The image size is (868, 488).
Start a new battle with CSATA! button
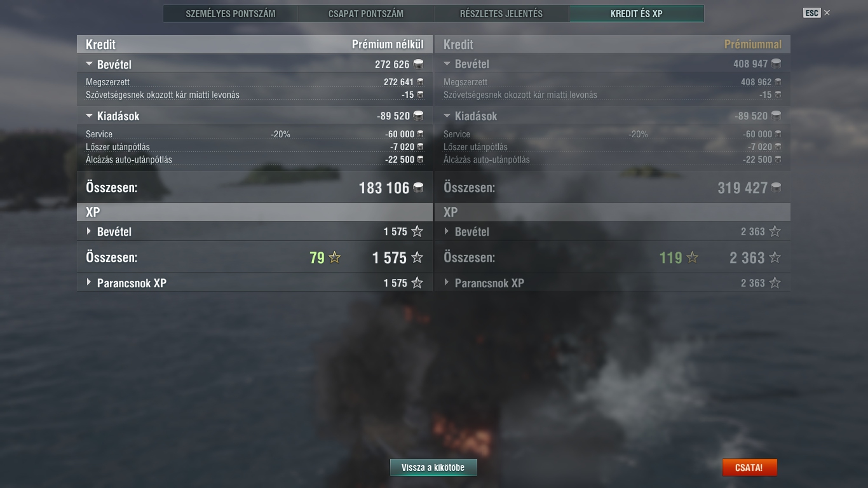[749, 468]
